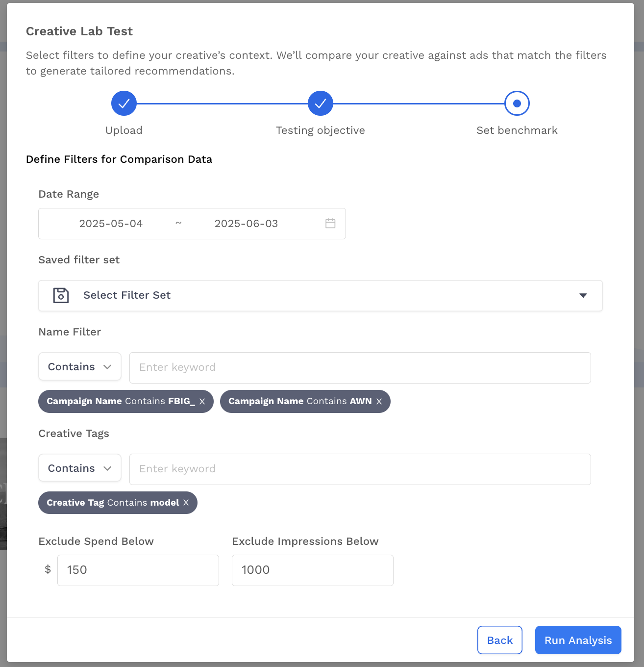Click the calendar icon in Date Range
This screenshot has height=667, width=644.
point(330,224)
